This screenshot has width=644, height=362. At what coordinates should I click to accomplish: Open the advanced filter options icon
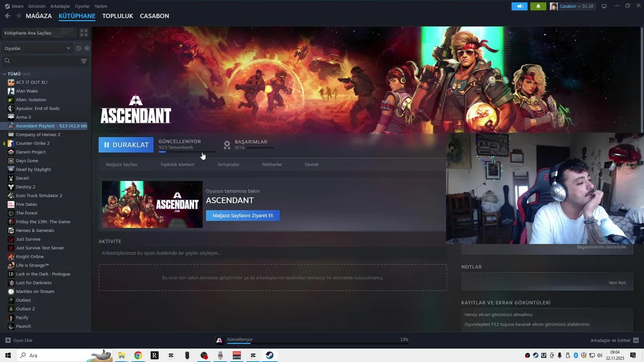(84, 61)
